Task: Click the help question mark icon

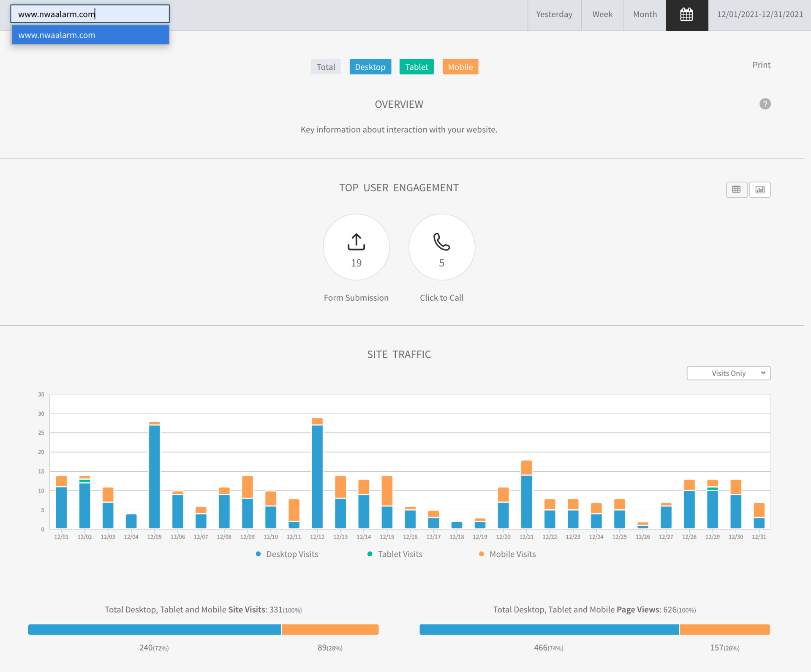Action: tap(765, 104)
